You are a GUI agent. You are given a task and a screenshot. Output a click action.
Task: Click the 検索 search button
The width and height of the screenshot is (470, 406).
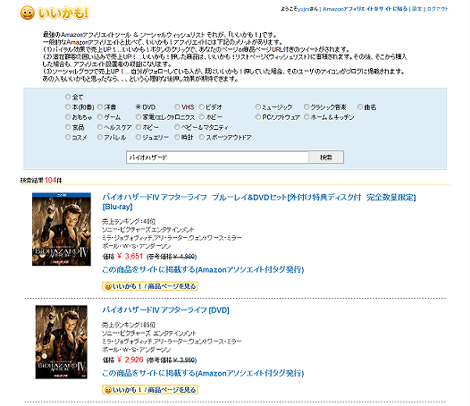coord(326,157)
